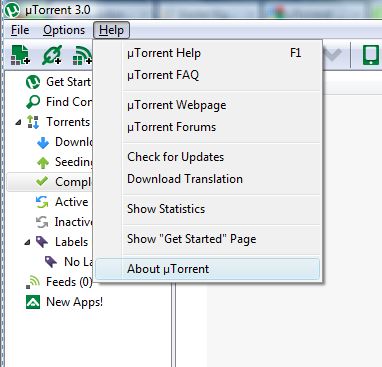Open About µTorrent menu item

[207, 269]
